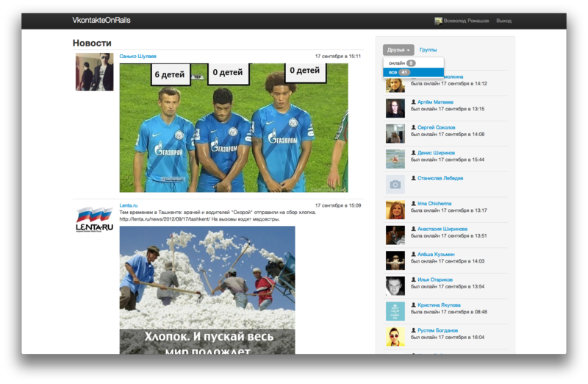Click the person icon beside Илья Стариков
588x384 pixels.
(x=413, y=280)
